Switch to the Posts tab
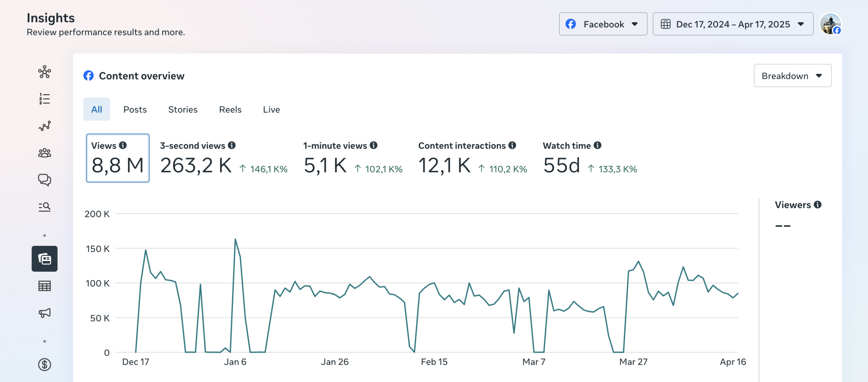 [135, 109]
